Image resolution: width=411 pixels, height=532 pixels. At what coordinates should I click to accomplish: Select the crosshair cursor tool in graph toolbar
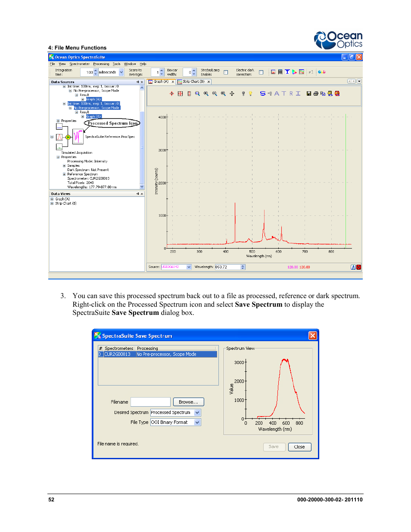point(171,93)
